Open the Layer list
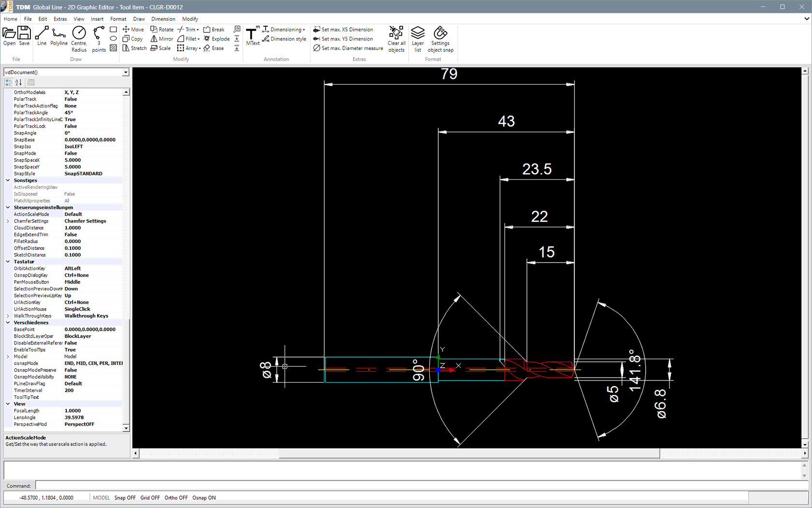The height and width of the screenshot is (508, 812). click(x=418, y=39)
